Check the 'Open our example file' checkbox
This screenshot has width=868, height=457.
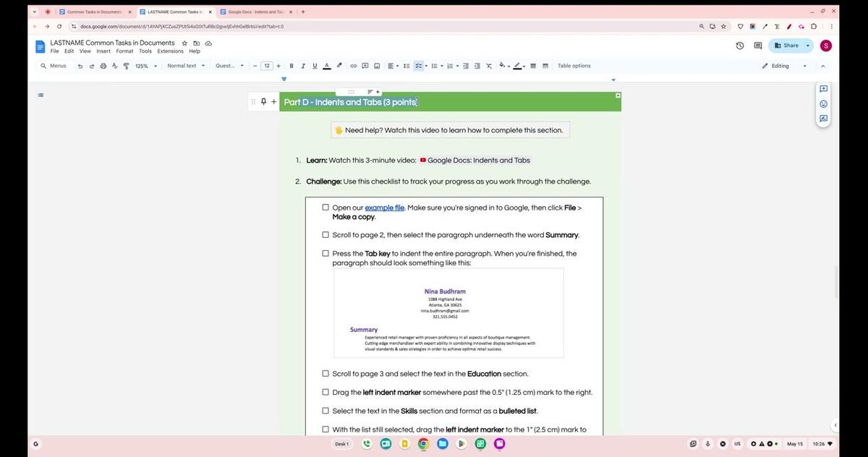(x=325, y=208)
